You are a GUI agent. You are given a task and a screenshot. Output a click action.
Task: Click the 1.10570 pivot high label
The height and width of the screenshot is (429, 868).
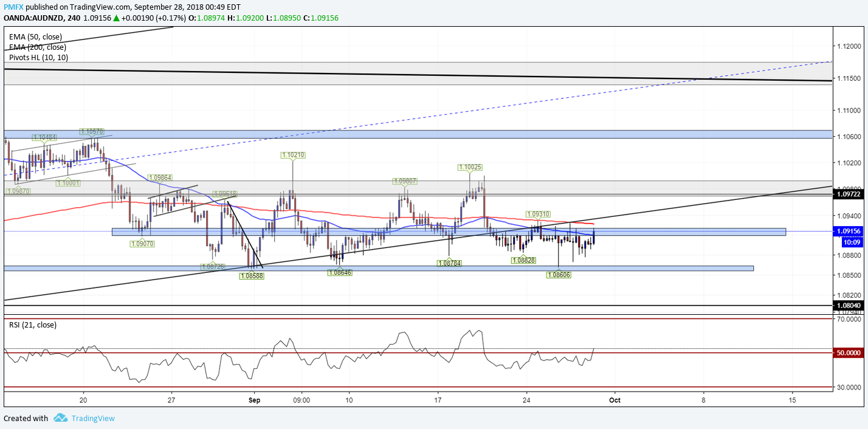(x=92, y=131)
